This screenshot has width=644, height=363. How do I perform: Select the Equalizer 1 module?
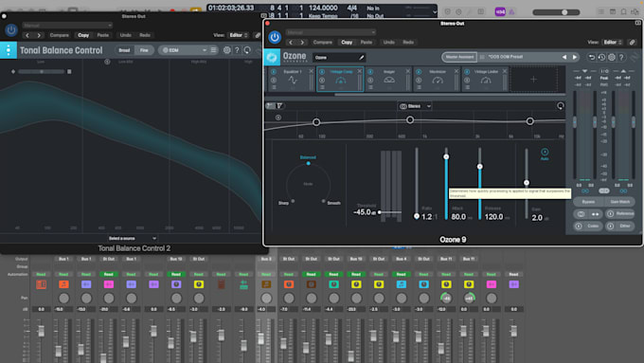(x=293, y=80)
